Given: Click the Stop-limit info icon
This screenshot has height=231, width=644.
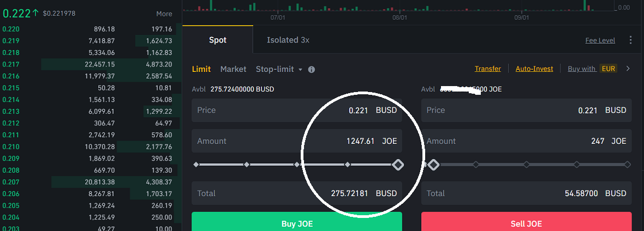Looking at the screenshot, I should (x=312, y=70).
